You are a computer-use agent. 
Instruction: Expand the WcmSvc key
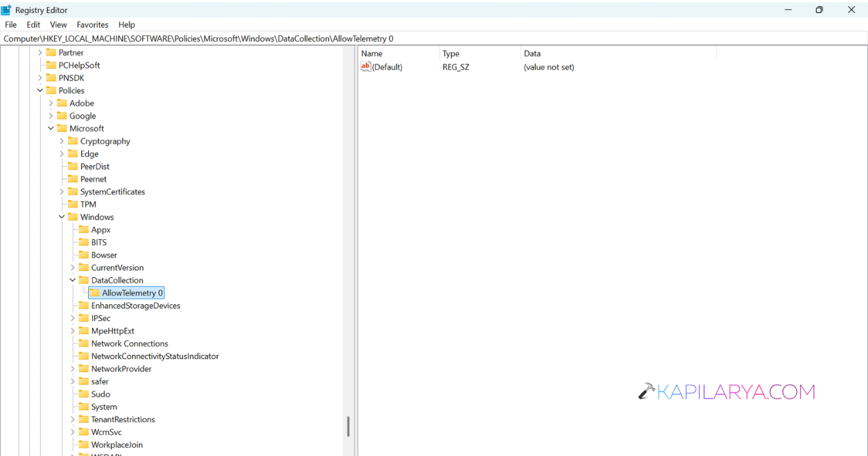pyautogui.click(x=73, y=432)
